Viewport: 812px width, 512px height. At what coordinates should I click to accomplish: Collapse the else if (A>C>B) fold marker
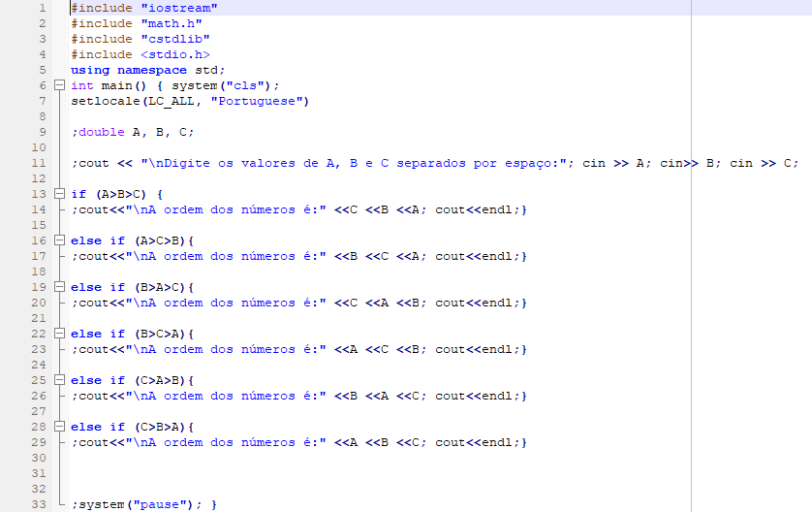click(x=59, y=240)
